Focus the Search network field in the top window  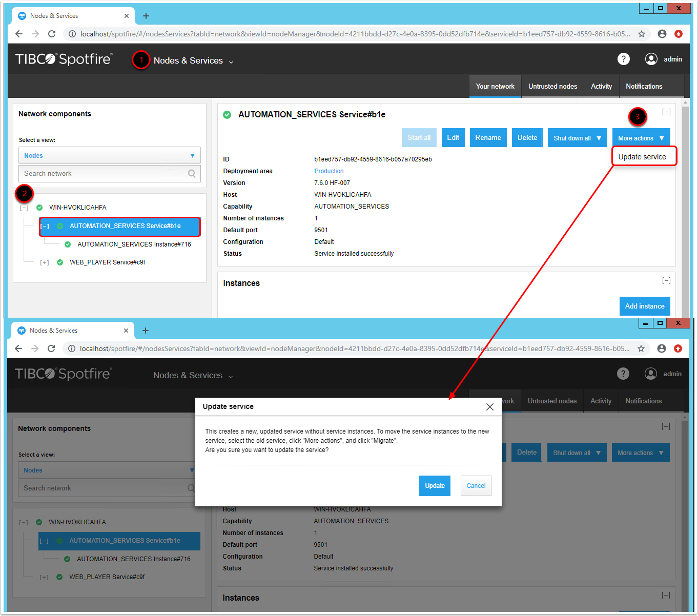click(x=110, y=174)
